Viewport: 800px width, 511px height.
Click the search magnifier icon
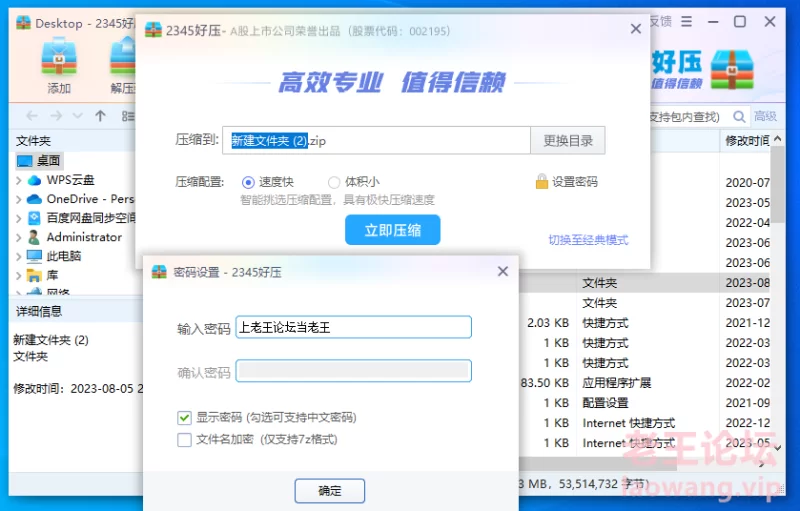pos(739,117)
